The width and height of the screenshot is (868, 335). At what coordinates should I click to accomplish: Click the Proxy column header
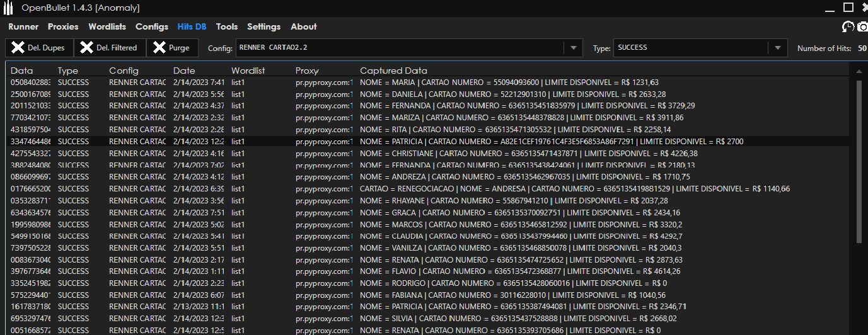coord(307,71)
